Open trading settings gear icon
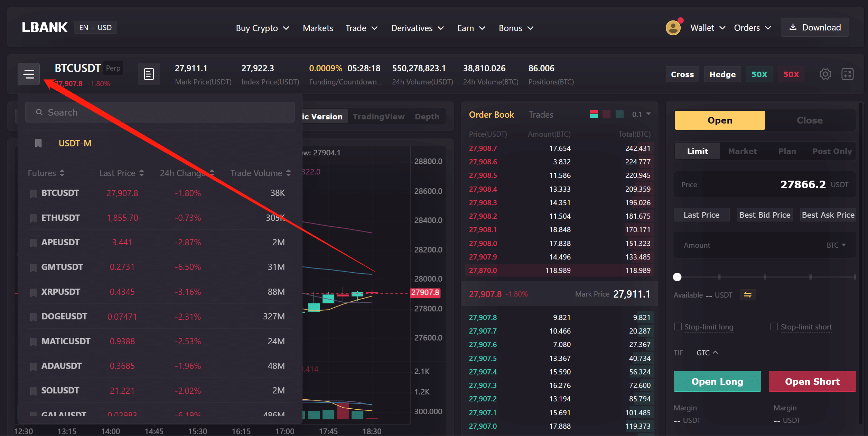 825,74
